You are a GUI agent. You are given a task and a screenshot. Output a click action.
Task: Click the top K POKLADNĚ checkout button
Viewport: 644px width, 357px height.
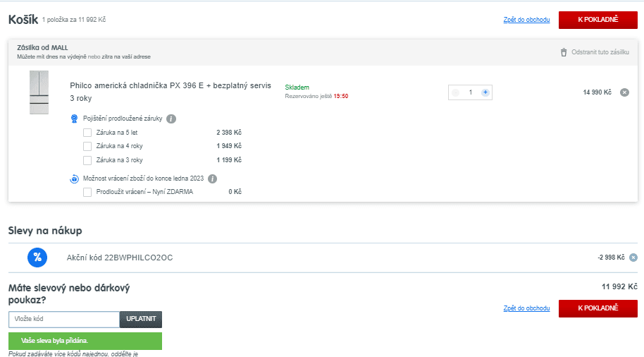click(x=598, y=20)
